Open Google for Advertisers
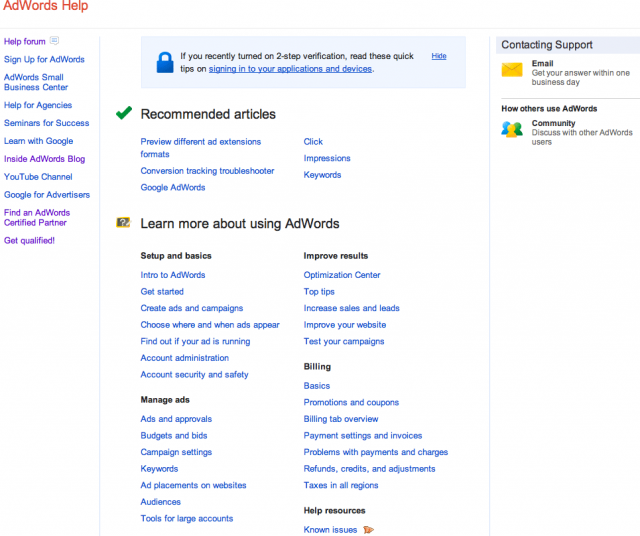Screen dimensions: 640x536 pos(47,195)
